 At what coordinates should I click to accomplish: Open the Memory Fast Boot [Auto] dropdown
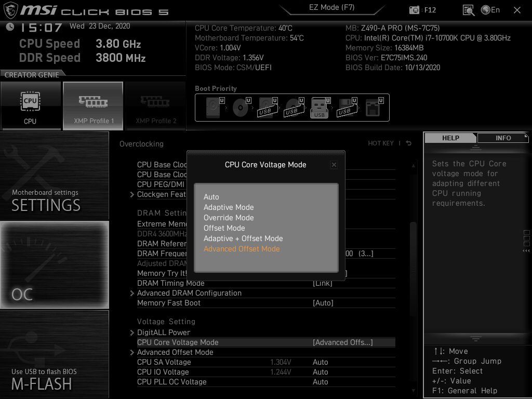coord(323,303)
